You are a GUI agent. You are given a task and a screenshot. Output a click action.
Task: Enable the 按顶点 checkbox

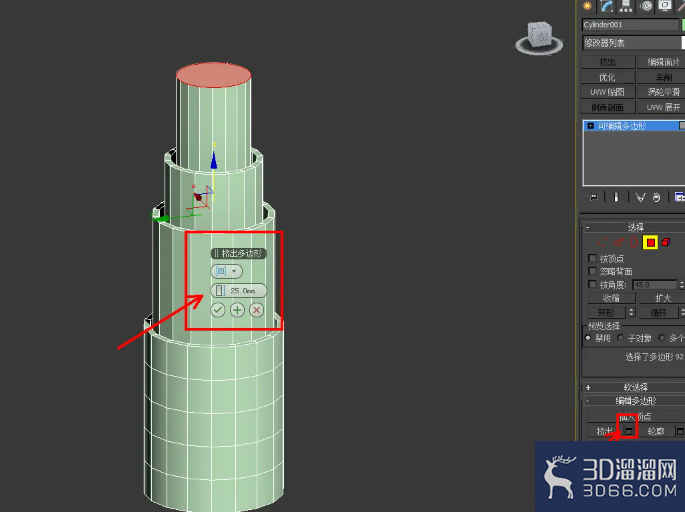tap(592, 258)
